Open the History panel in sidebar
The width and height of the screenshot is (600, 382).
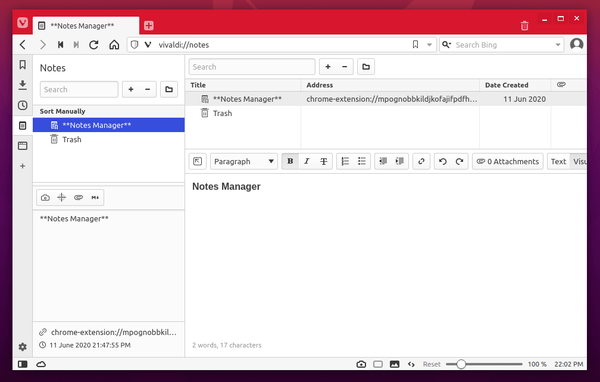click(23, 105)
